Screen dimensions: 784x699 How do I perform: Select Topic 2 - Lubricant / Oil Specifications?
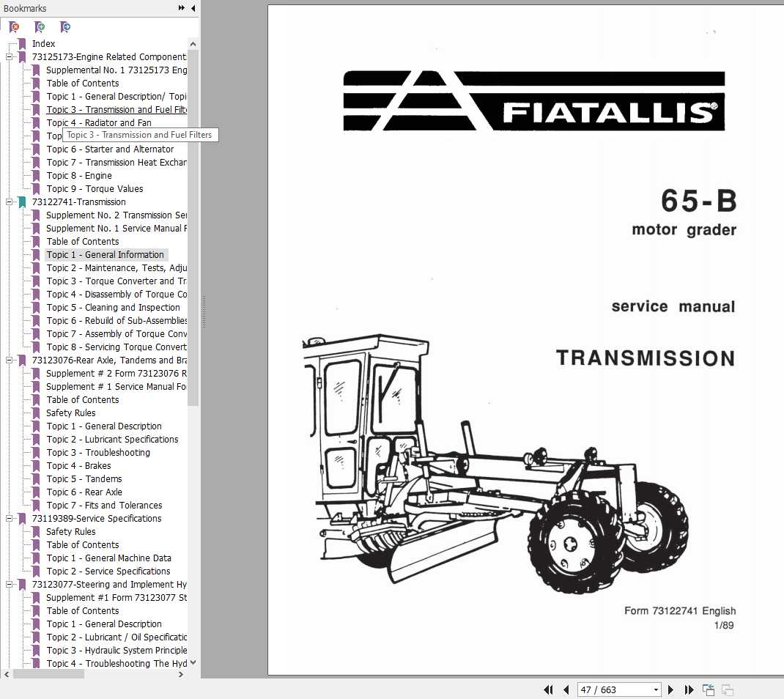point(117,637)
